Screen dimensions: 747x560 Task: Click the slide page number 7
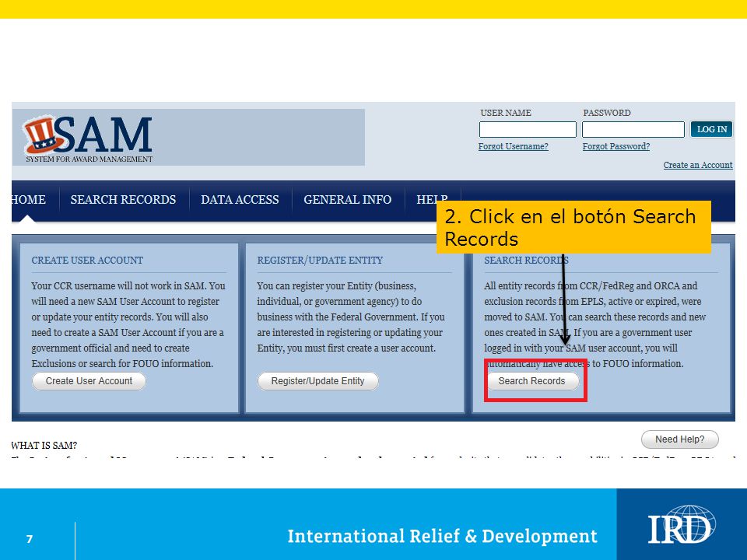30,538
